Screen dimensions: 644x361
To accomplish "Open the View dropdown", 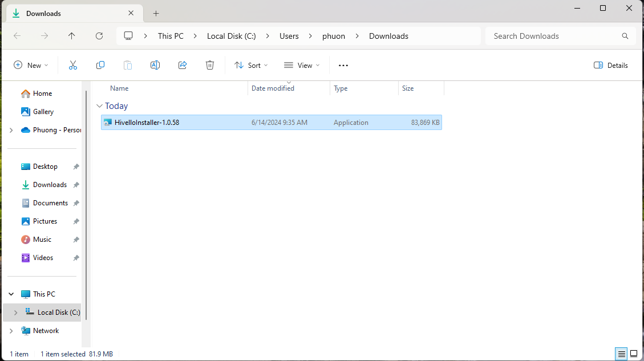I will tap(302, 66).
